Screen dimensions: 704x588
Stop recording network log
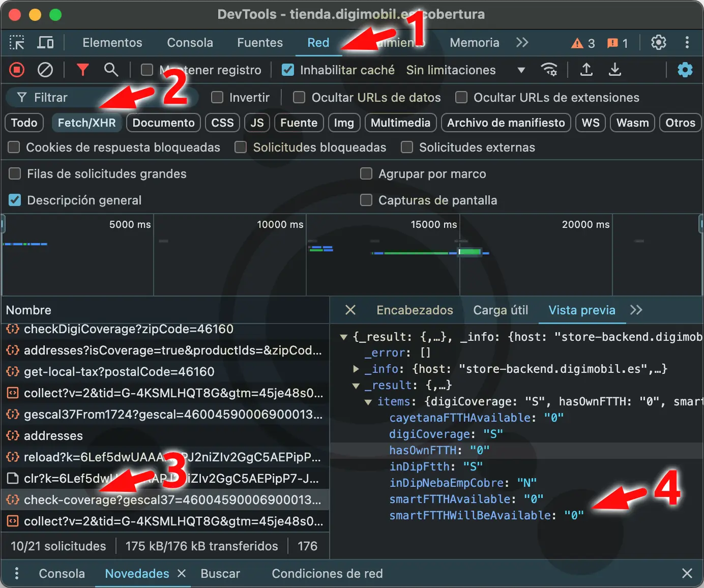coord(17,70)
